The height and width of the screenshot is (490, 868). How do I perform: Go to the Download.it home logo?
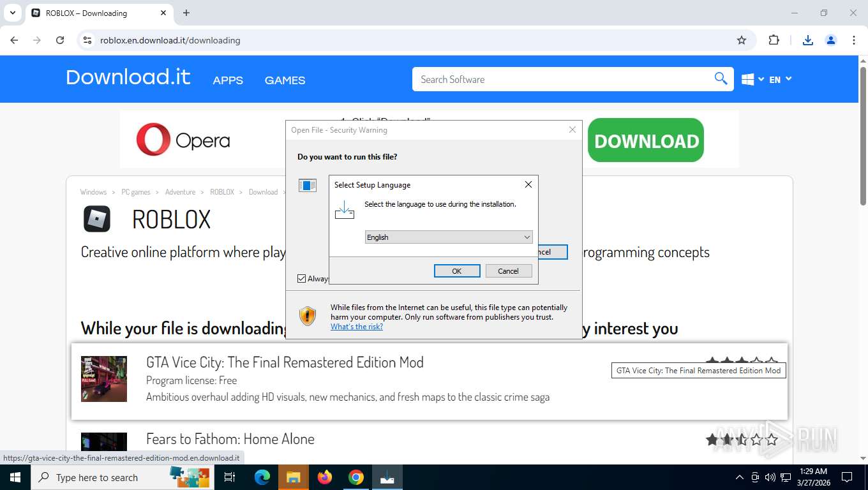pyautogui.click(x=128, y=77)
